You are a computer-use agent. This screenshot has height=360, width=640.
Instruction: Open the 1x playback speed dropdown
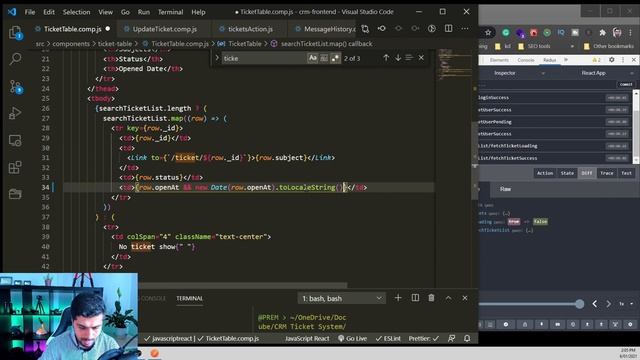626,304
